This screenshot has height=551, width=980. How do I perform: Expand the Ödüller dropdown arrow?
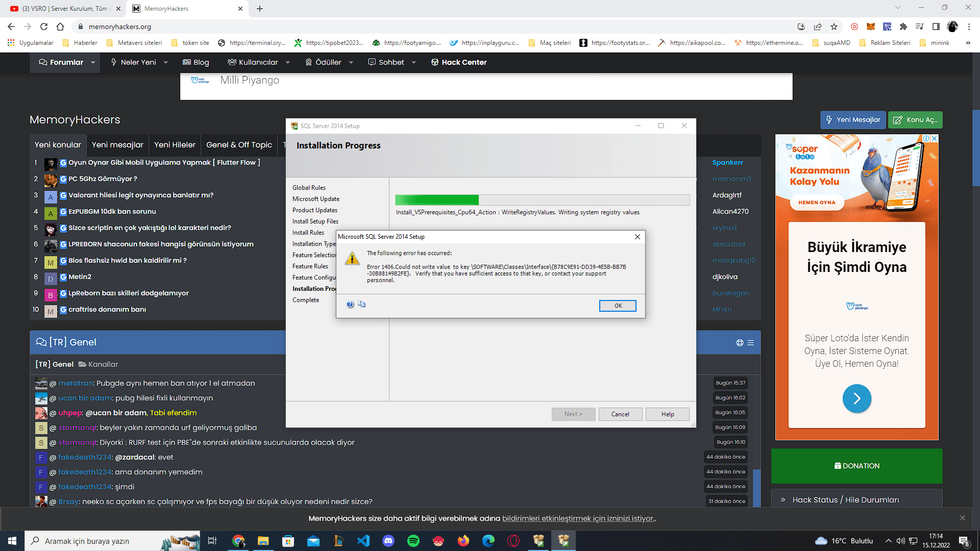click(351, 63)
